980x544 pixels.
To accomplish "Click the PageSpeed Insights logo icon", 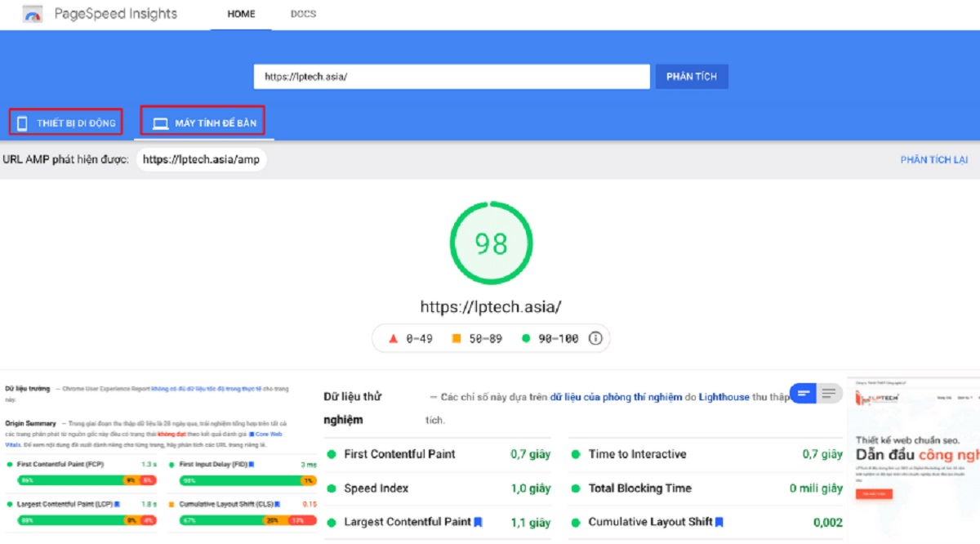I will (x=31, y=15).
